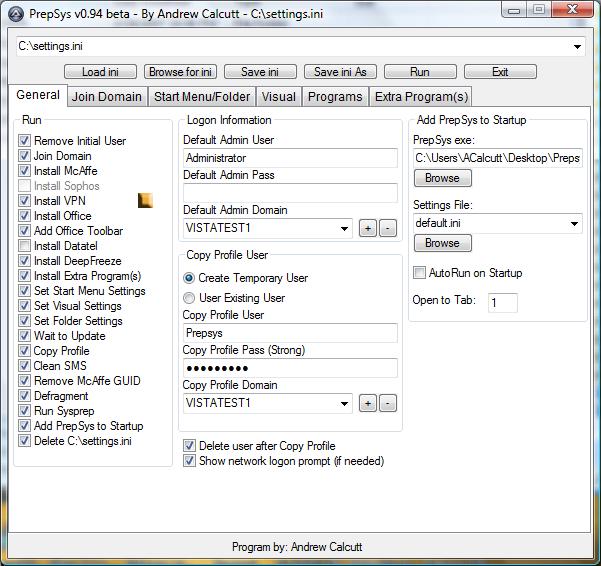The image size is (601, 566).
Task: Uncheck the Join Domain checkbox
Action: [x=25, y=156]
